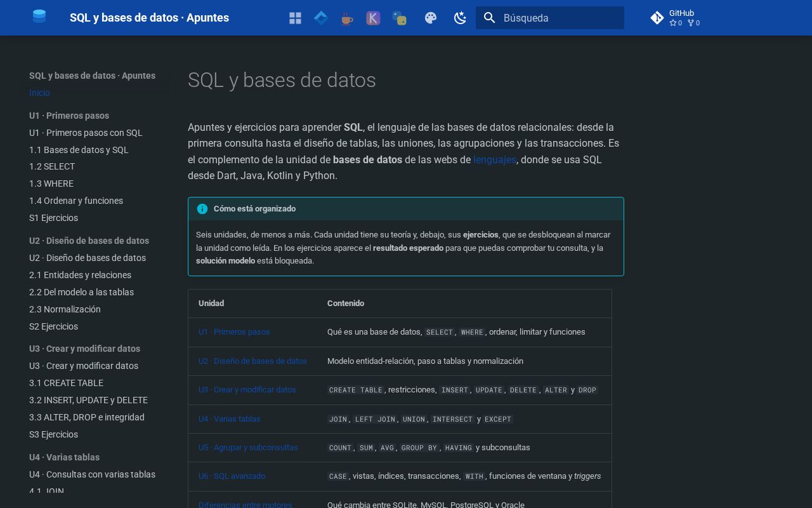Toggle the dark/light mode moon icon
Screen dimensions: 812x508
pyautogui.click(x=461, y=18)
